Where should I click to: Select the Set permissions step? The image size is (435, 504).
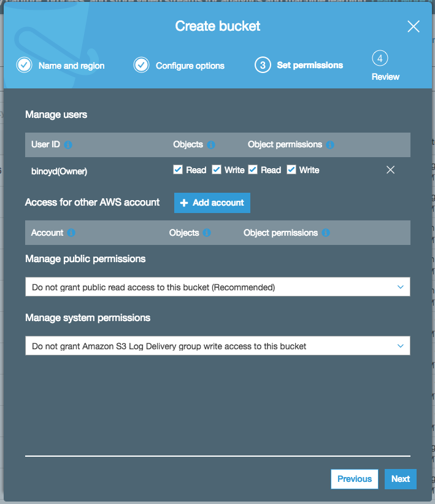point(310,65)
